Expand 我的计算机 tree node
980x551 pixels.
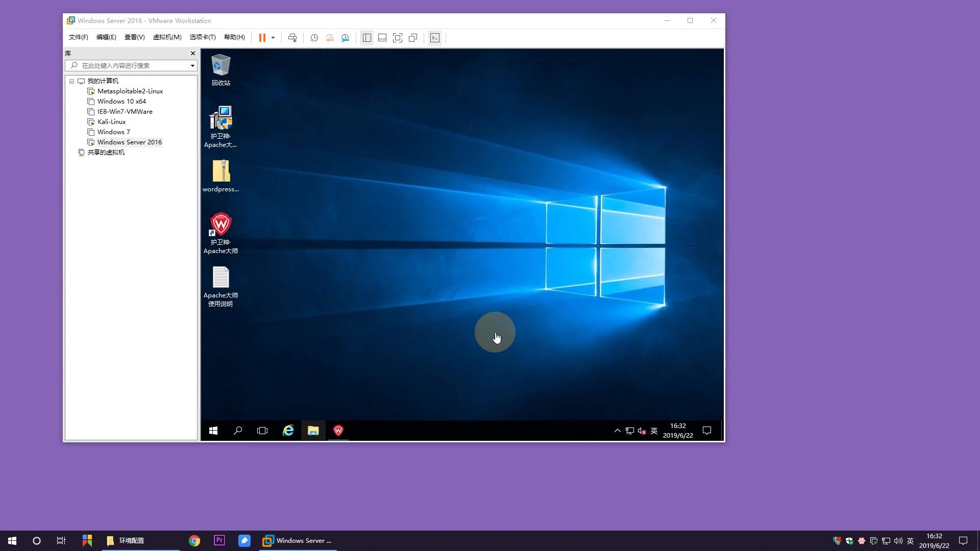71,81
